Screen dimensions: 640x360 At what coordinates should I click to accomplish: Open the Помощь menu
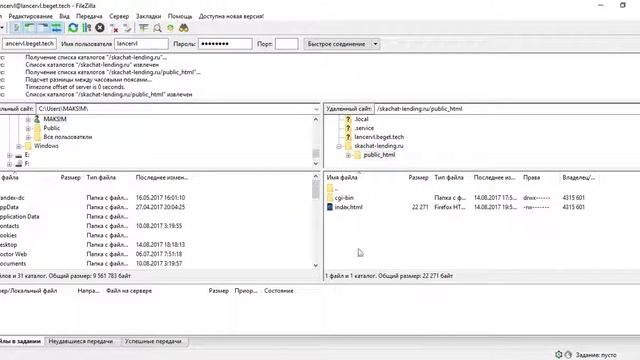click(x=180, y=16)
